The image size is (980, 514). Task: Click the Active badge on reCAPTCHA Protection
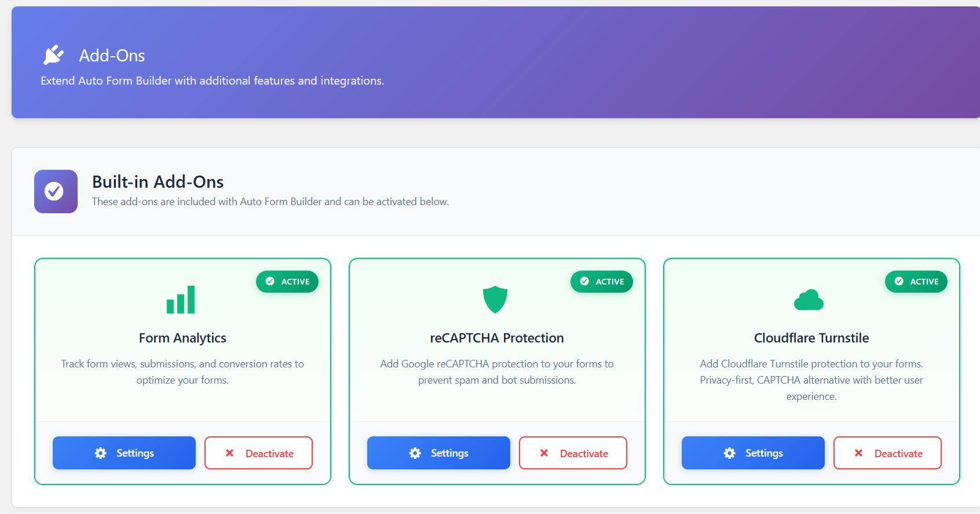tap(602, 282)
